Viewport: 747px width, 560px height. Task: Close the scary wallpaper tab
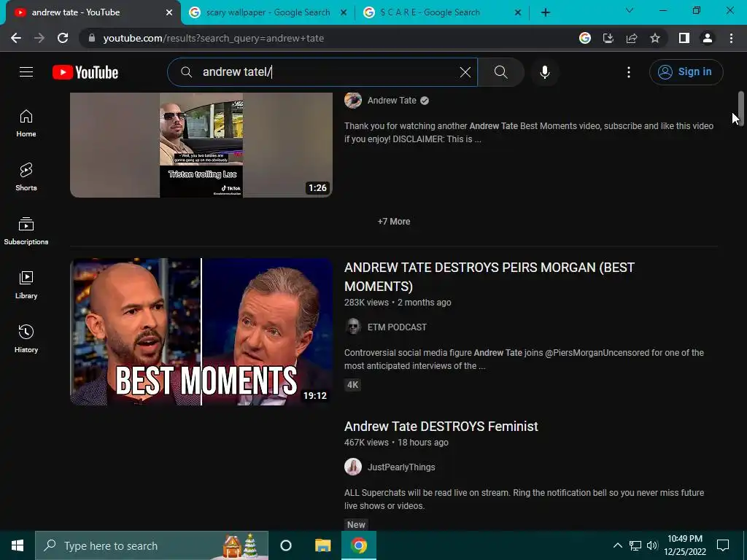[x=344, y=13]
